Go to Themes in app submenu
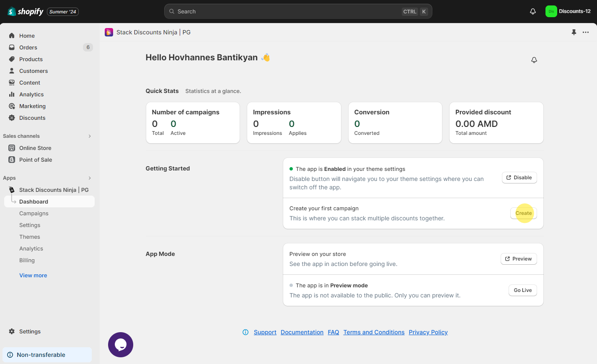 click(30, 237)
